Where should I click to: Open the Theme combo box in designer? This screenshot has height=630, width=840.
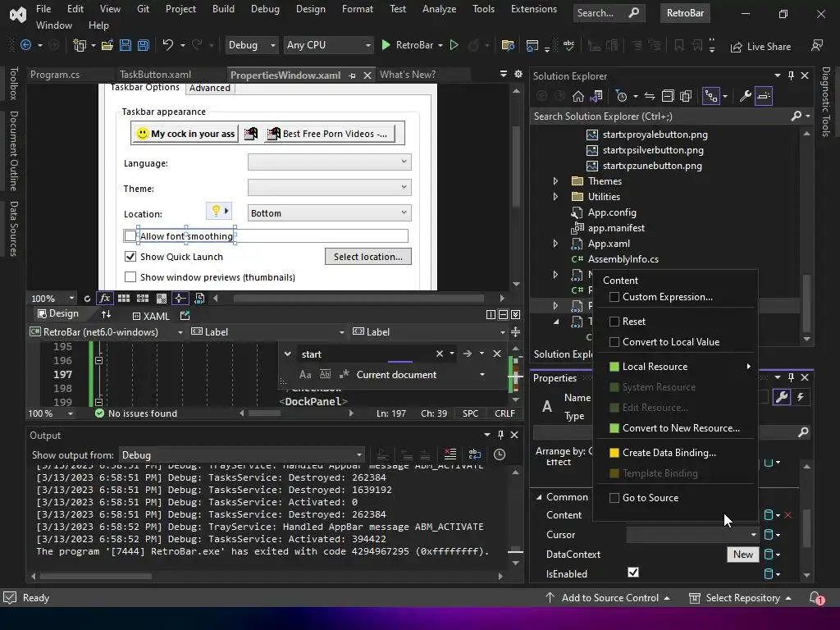point(330,188)
